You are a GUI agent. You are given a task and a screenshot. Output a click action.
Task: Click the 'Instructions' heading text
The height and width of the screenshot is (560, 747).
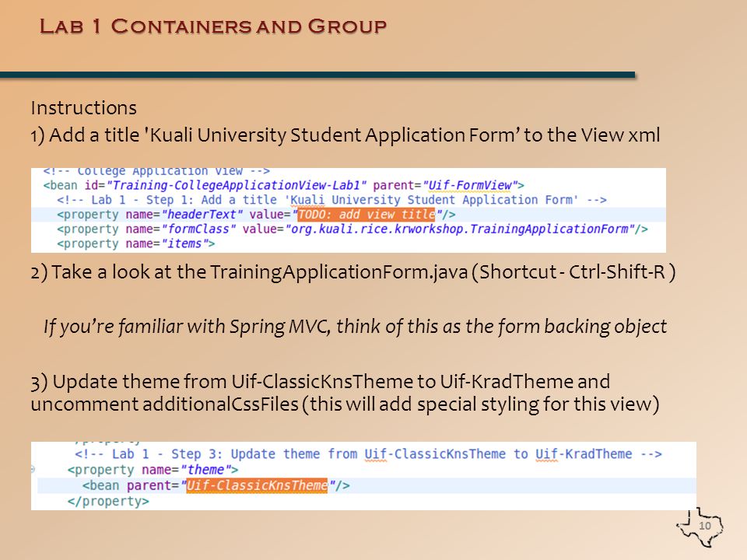tap(84, 108)
